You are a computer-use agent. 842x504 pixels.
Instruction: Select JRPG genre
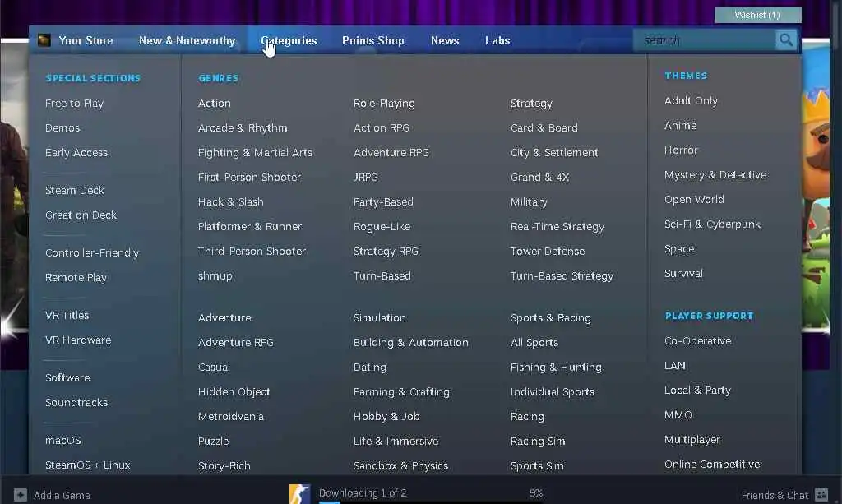coord(366,177)
